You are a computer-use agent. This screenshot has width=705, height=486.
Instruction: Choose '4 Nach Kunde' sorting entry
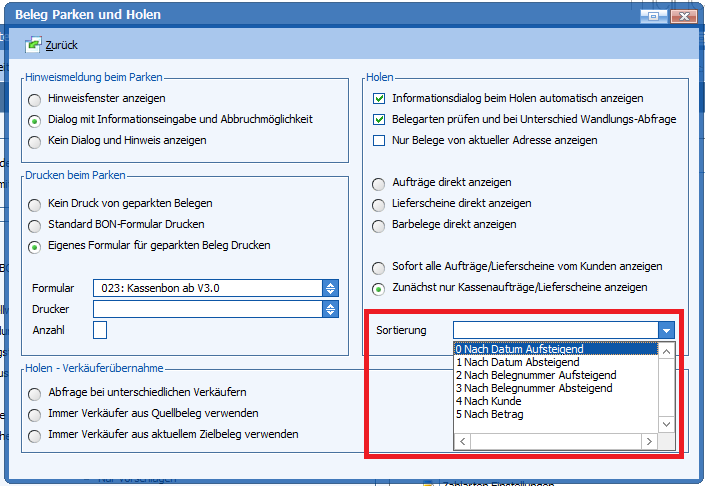click(489, 401)
